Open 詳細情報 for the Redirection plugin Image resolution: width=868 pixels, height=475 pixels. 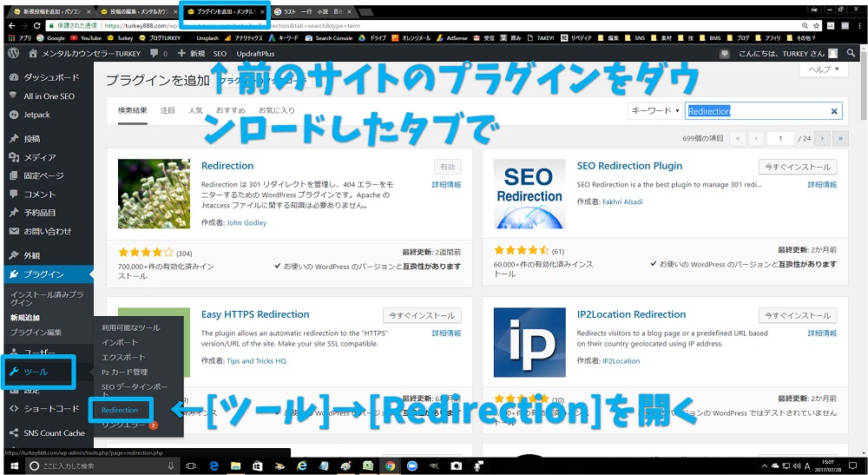(446, 185)
